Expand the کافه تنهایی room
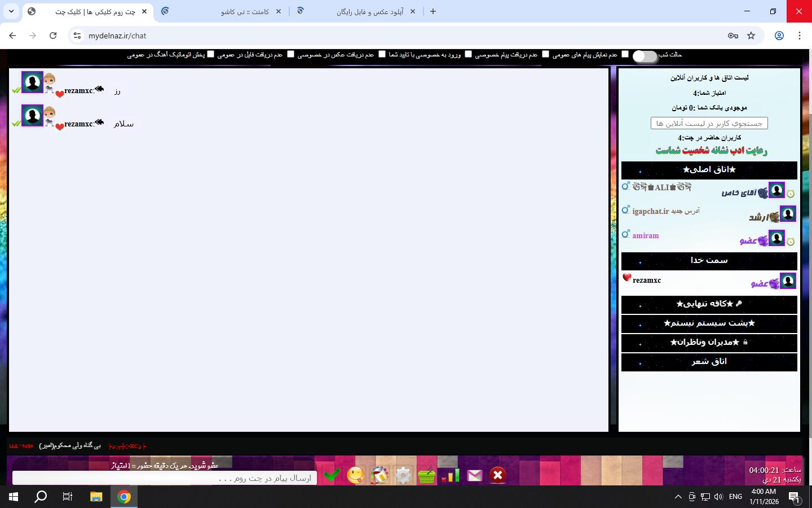 pyautogui.click(x=709, y=304)
